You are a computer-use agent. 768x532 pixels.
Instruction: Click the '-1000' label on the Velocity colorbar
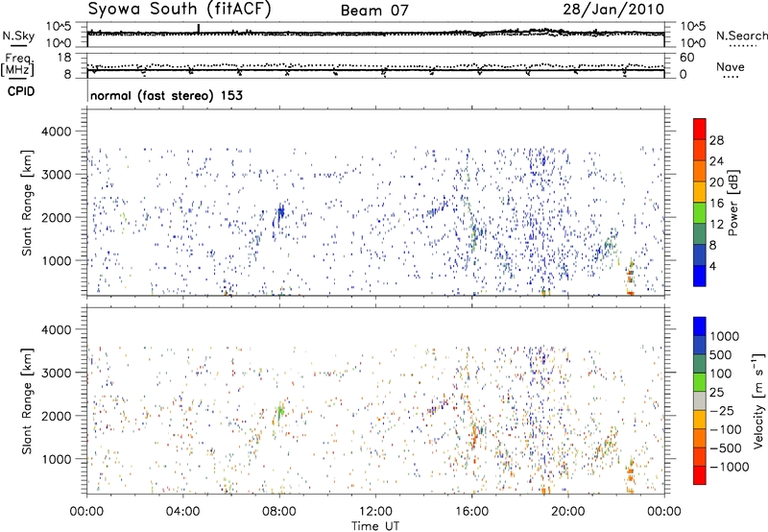pos(729,467)
